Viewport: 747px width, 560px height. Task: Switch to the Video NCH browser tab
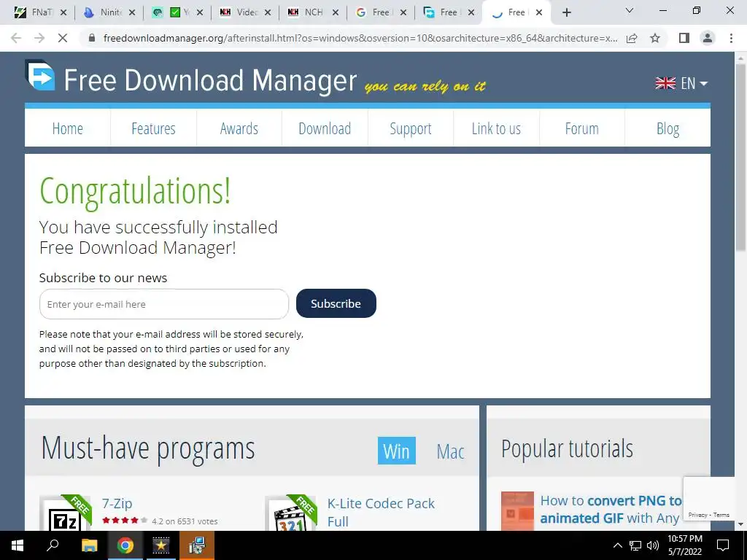pos(245,12)
